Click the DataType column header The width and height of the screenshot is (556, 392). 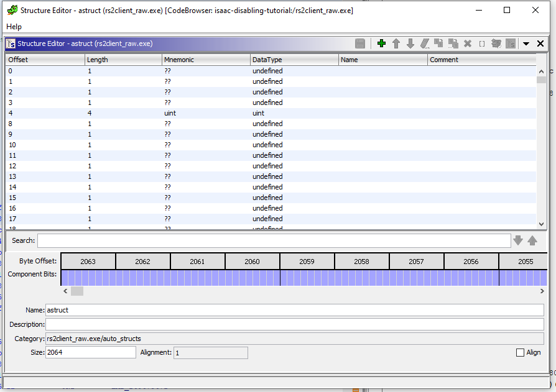tap(294, 60)
